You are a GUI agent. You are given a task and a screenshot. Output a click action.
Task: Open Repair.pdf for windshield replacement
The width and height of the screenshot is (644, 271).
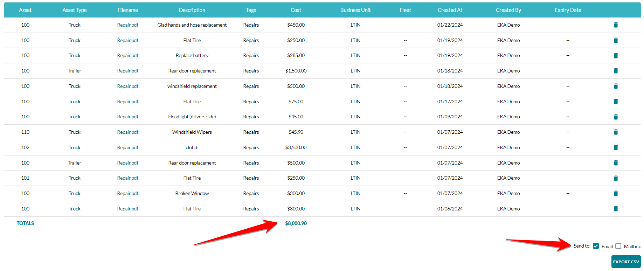(x=128, y=86)
